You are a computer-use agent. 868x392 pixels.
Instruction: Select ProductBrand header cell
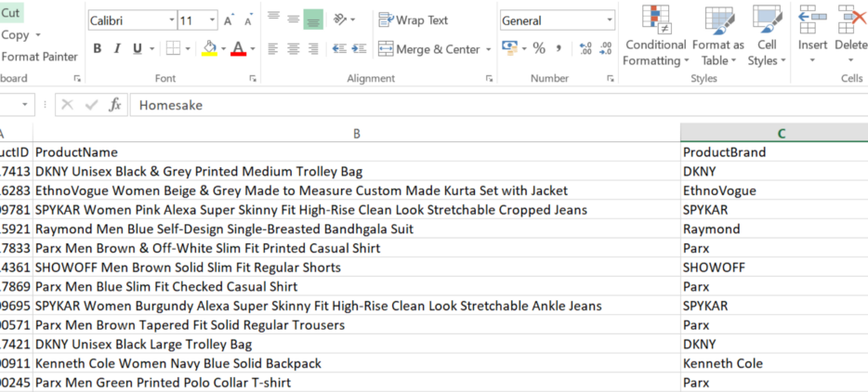tap(774, 152)
